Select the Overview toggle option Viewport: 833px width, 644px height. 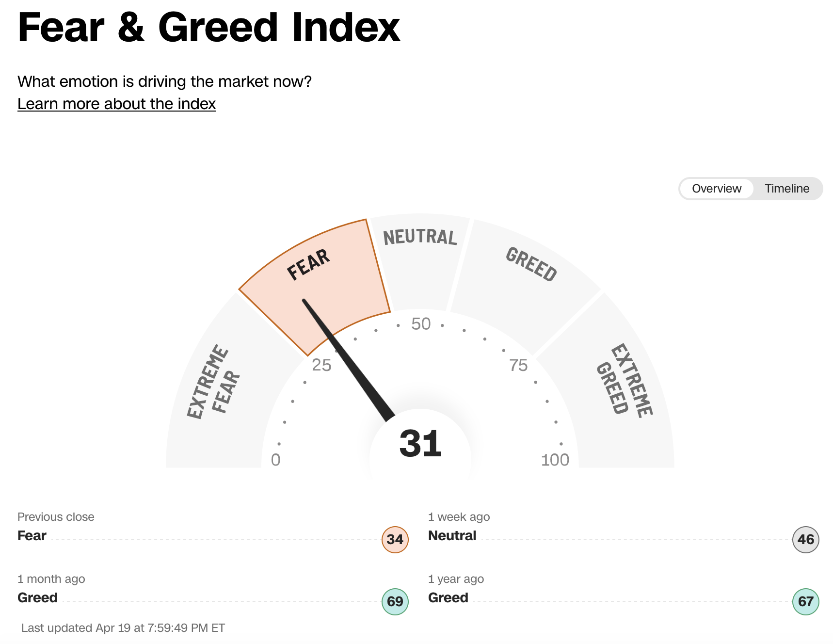click(716, 189)
